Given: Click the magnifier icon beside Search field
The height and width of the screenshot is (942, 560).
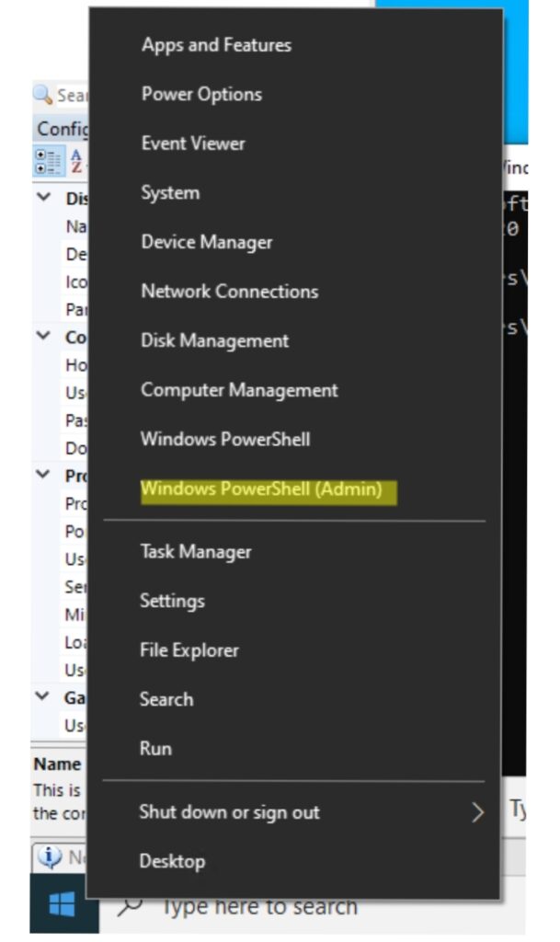Looking at the screenshot, I should 43,95.
